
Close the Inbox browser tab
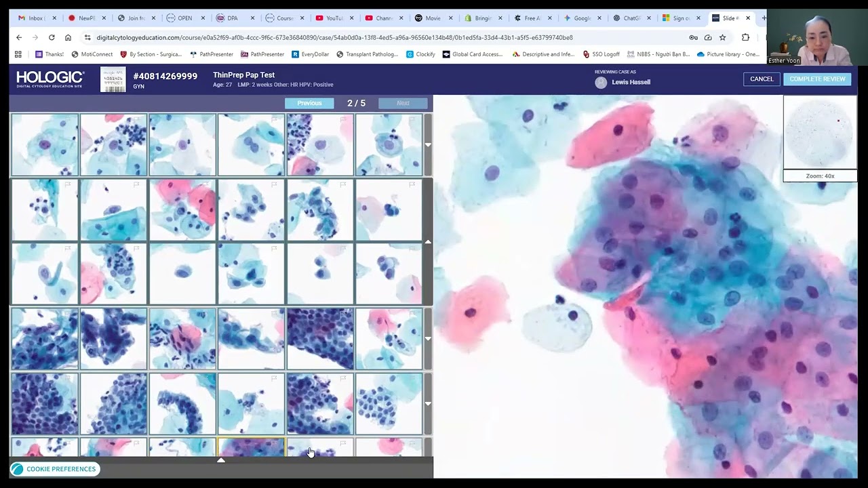coord(55,18)
